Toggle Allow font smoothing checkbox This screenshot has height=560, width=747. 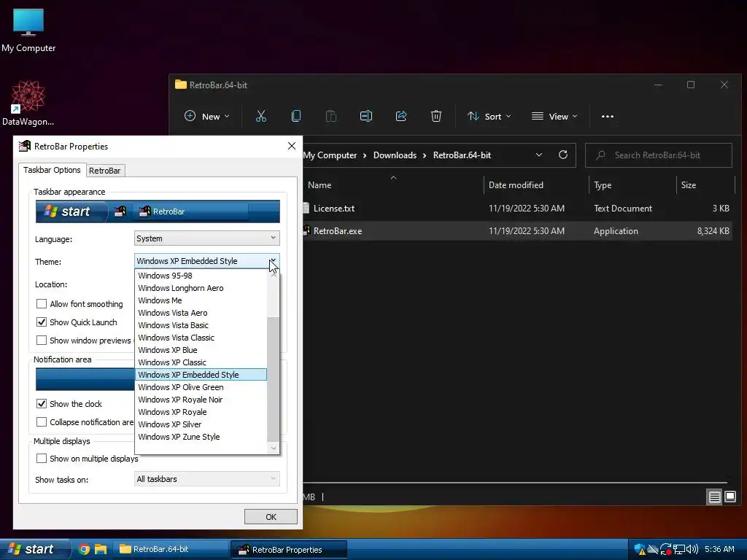42,304
